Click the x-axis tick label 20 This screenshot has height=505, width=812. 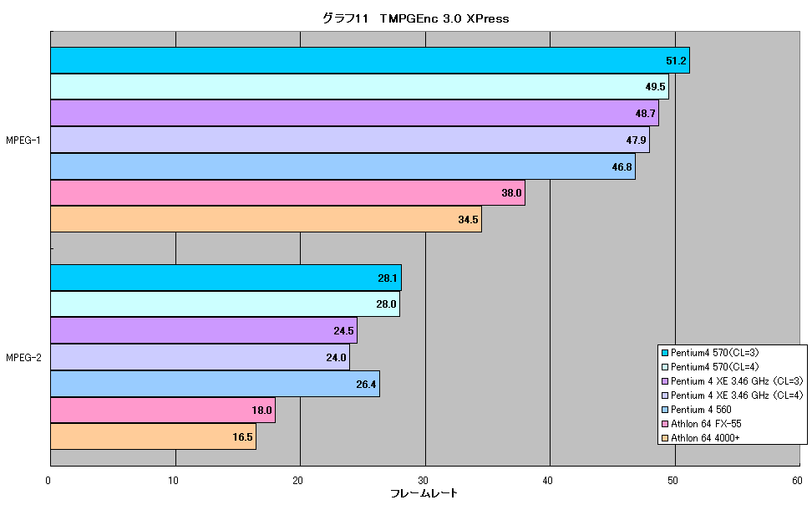(x=297, y=481)
